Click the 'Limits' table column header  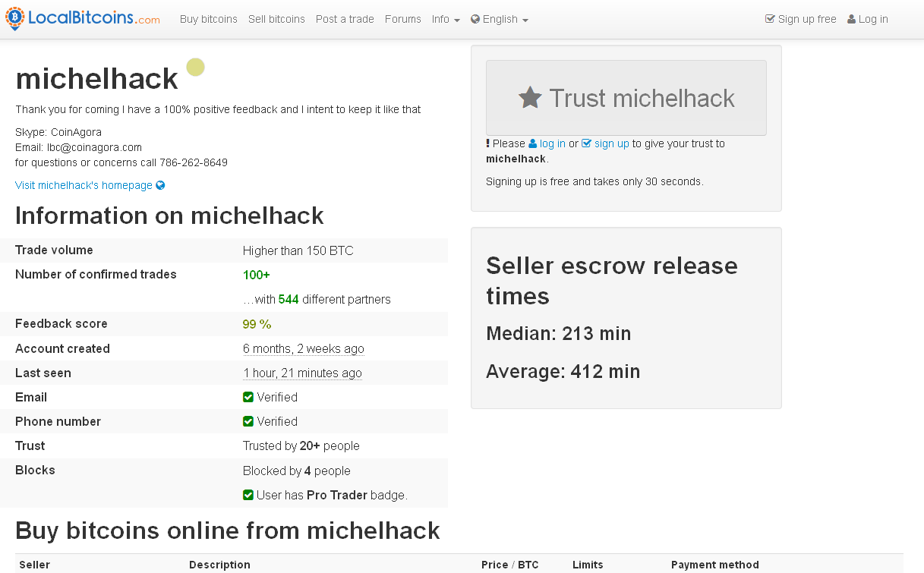click(x=588, y=565)
